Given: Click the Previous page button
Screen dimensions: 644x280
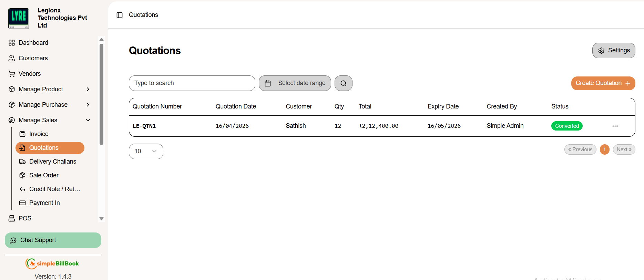Looking at the screenshot, I should [x=580, y=149].
